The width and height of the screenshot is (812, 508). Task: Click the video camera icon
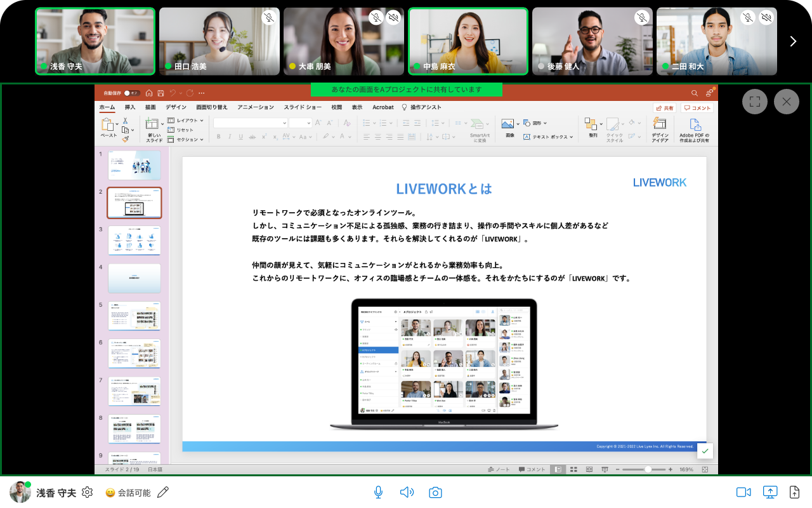click(x=743, y=492)
